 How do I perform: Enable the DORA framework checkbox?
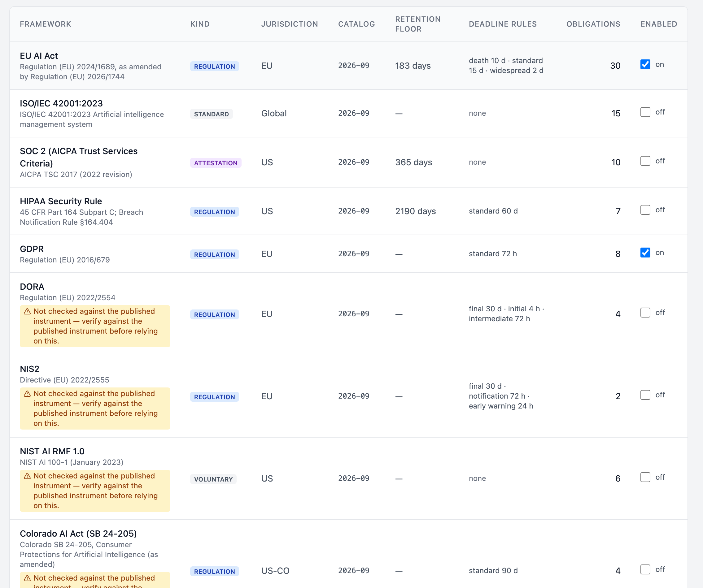tap(645, 312)
